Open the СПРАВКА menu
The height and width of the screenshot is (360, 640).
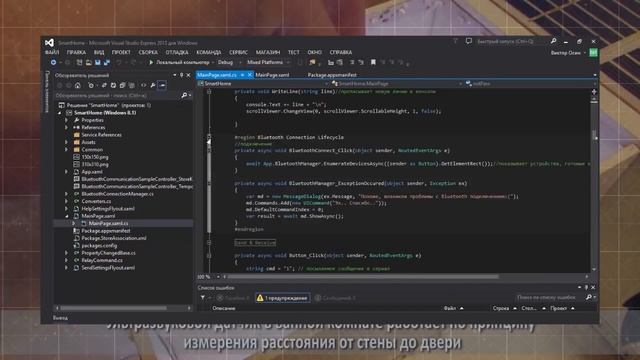341,52
